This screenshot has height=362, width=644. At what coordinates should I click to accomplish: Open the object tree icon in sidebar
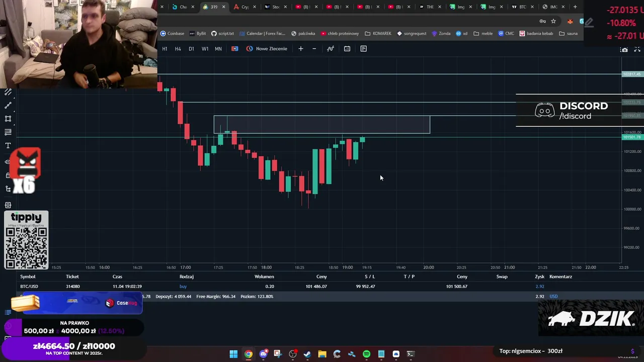point(8,189)
